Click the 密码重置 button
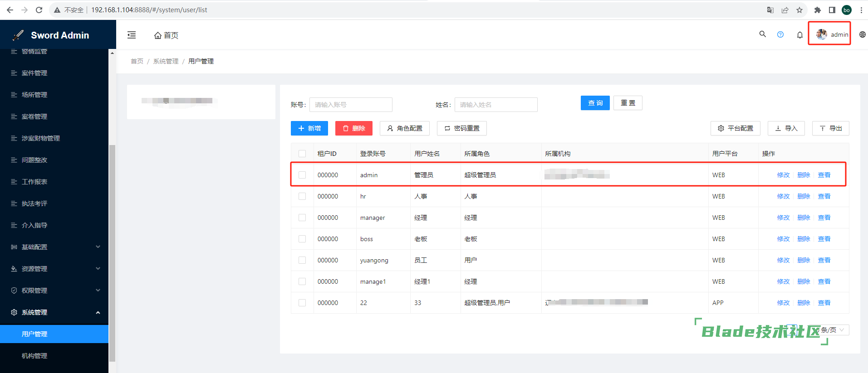This screenshot has width=868, height=373. 462,128
